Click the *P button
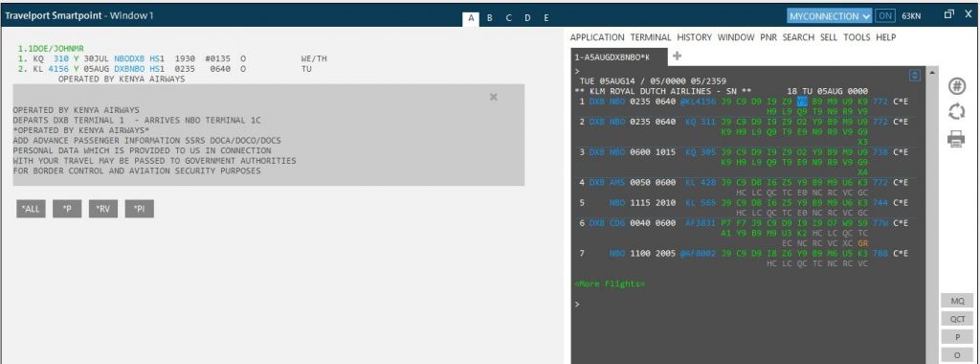The height and width of the screenshot is (364, 980). (68, 210)
